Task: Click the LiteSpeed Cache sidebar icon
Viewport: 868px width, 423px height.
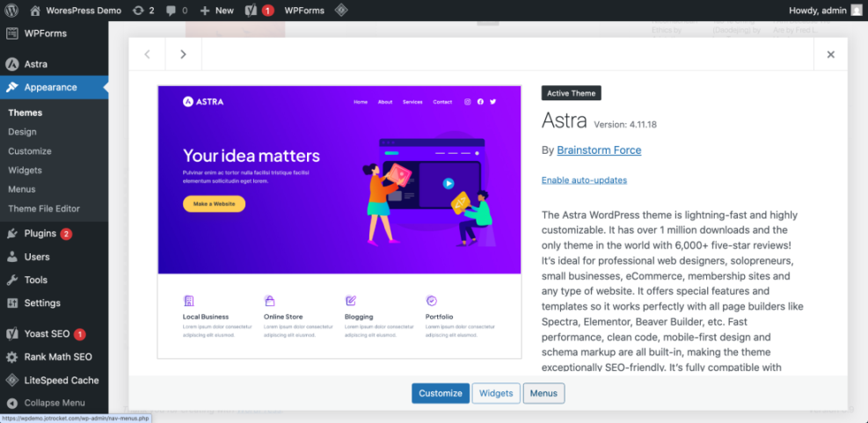Action: [11, 381]
